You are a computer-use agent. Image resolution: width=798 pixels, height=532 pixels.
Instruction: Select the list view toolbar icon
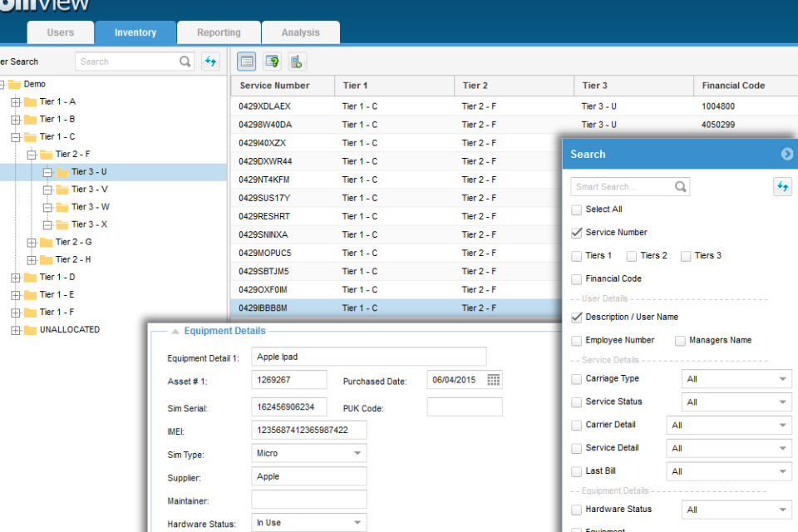pos(247,62)
